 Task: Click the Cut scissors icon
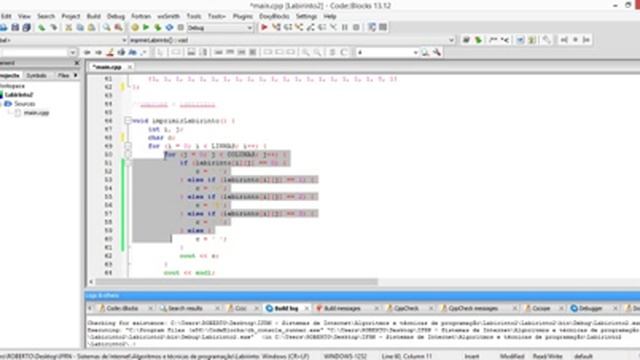pos(69,27)
